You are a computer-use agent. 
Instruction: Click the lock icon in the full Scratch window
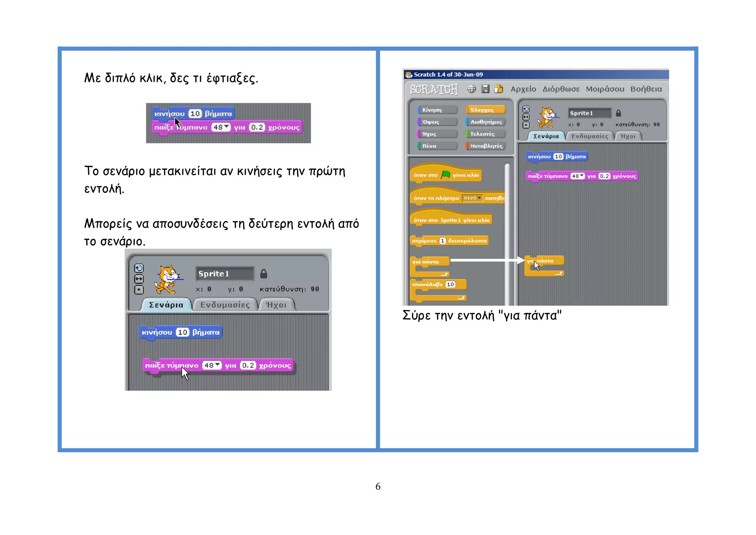[619, 113]
